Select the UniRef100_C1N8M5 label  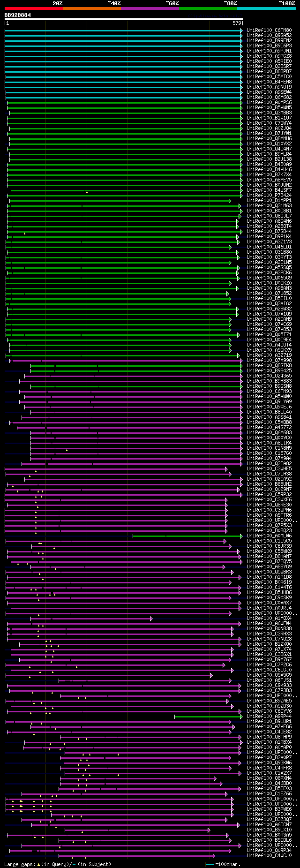(x=269, y=448)
